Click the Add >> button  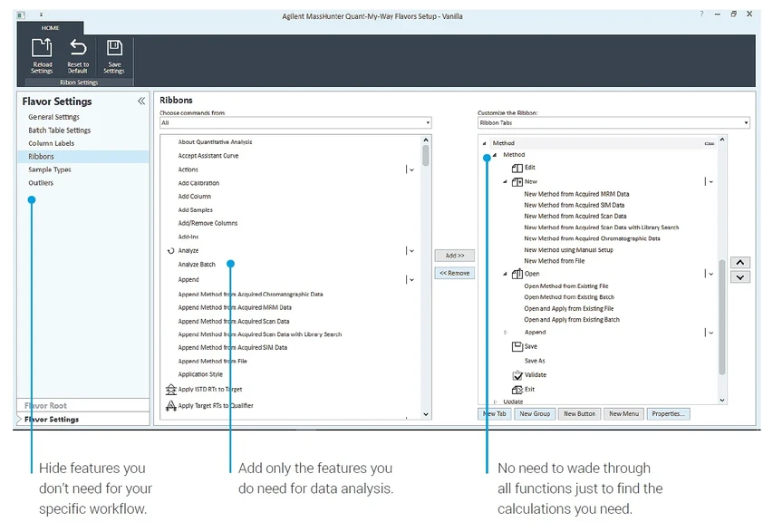pyautogui.click(x=455, y=256)
